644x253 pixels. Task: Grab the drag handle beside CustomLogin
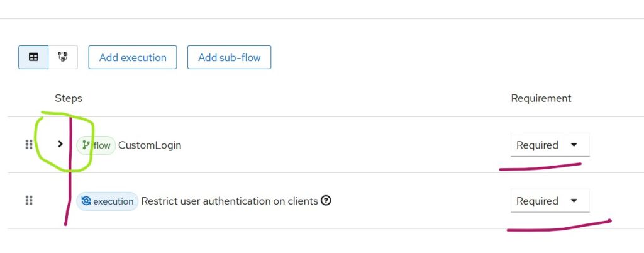28,145
